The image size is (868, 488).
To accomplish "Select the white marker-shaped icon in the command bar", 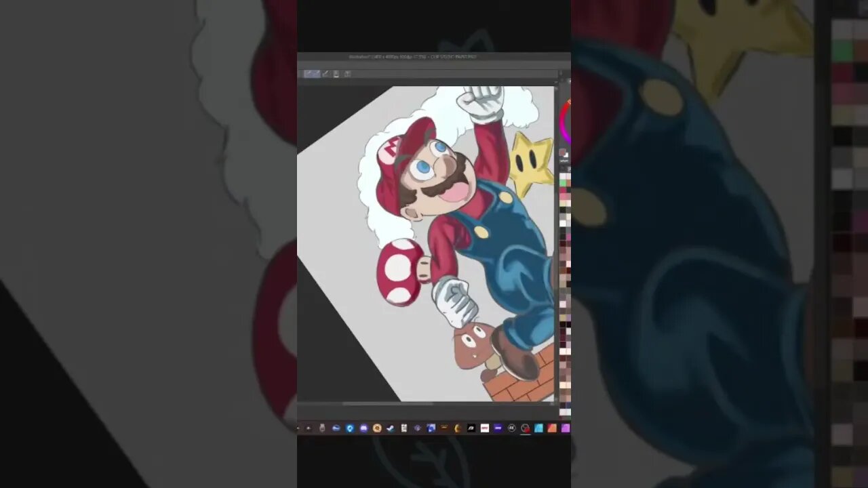I will click(336, 73).
